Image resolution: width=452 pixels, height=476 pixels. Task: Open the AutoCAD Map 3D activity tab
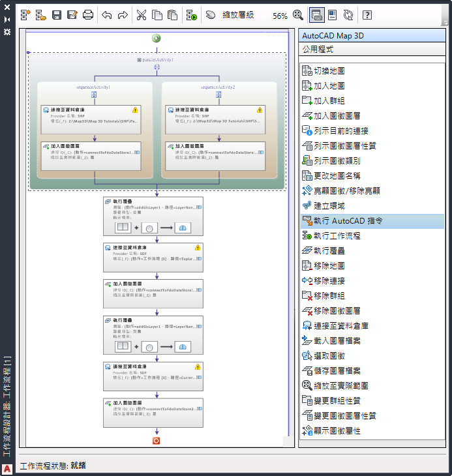click(372, 35)
